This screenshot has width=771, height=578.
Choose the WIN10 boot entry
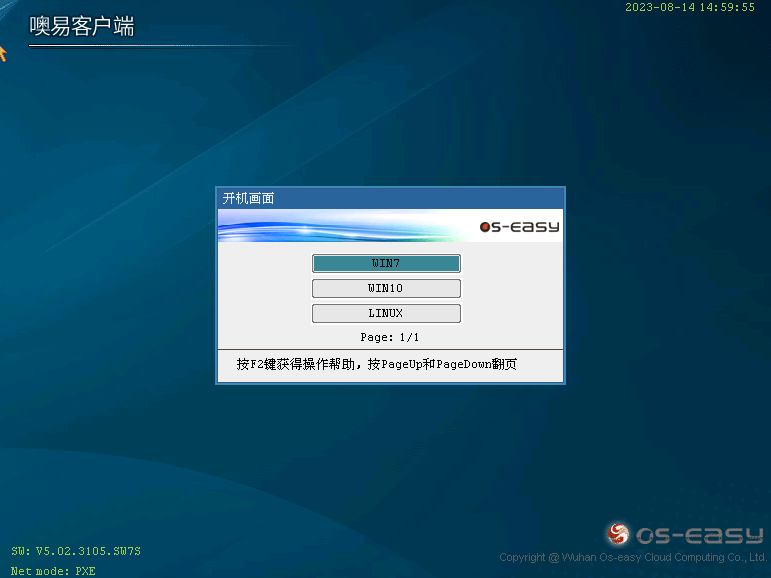(386, 288)
